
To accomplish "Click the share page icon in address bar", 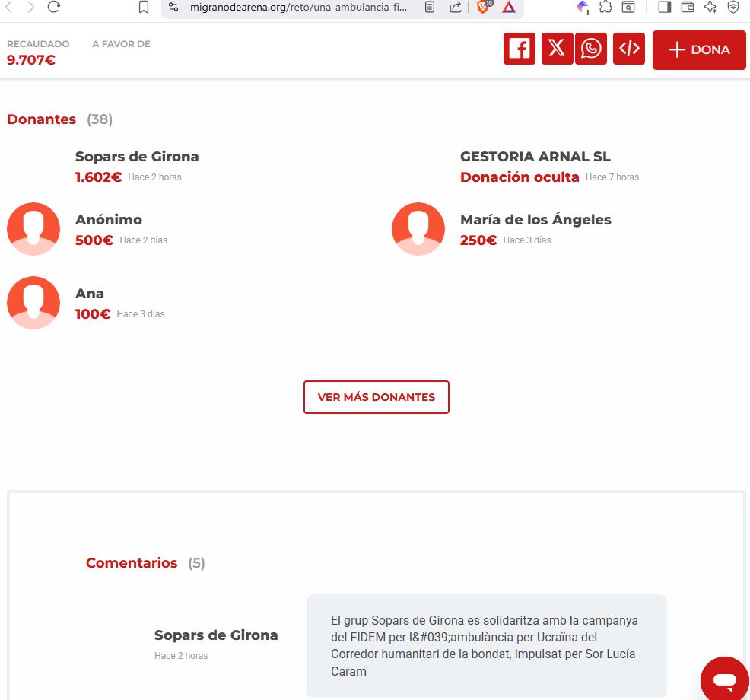I will (455, 7).
